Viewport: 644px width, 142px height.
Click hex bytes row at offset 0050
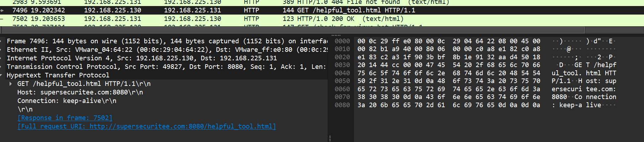[449, 81]
